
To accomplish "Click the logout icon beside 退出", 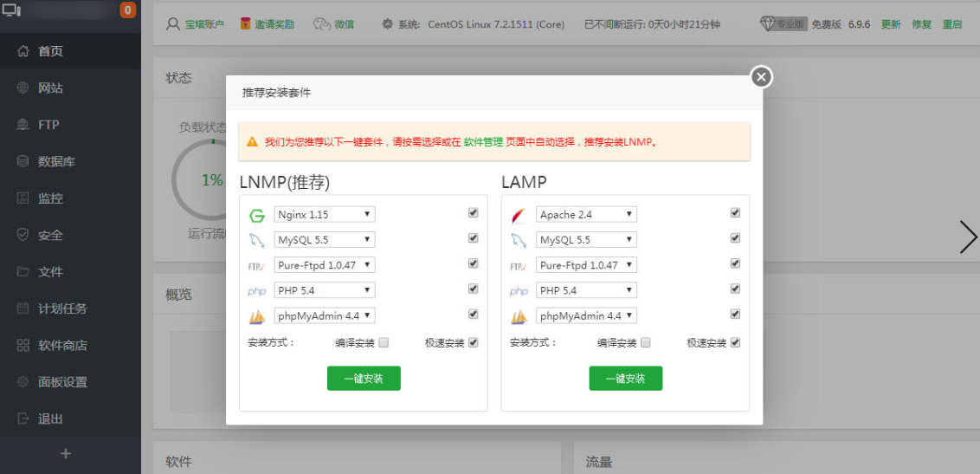I will click(x=23, y=419).
